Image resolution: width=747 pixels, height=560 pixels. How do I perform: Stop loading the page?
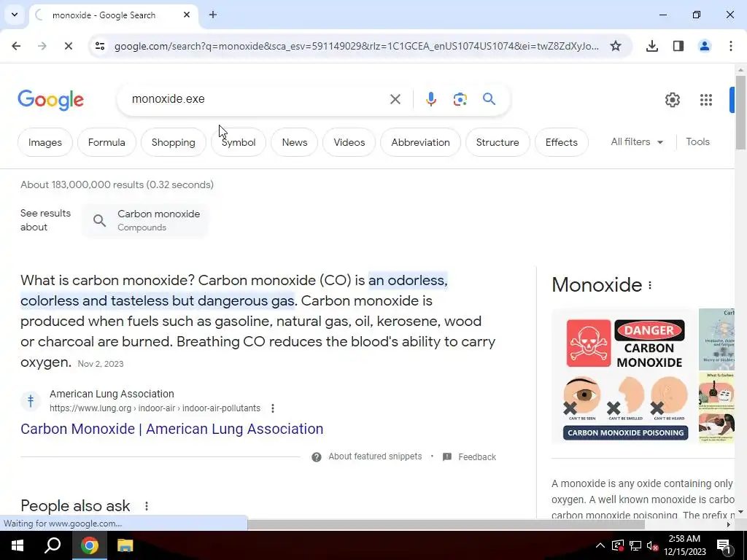click(x=68, y=46)
